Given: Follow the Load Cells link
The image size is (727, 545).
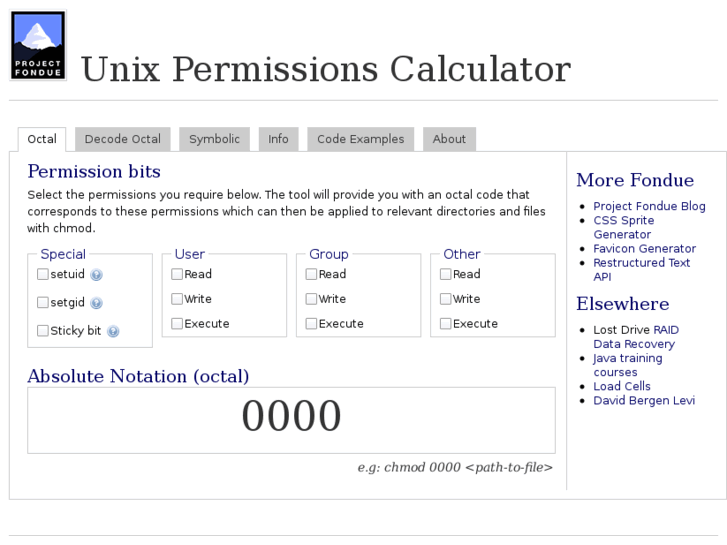Looking at the screenshot, I should click(622, 386).
